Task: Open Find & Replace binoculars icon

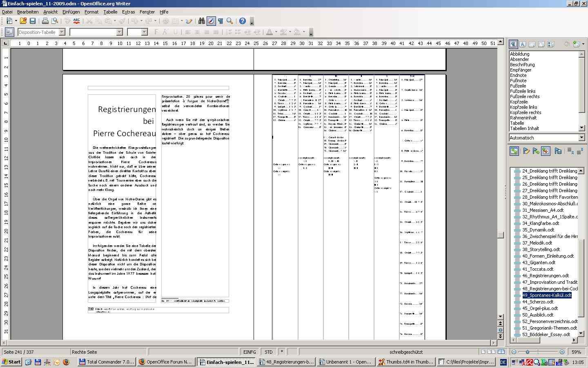Action: 201,21
